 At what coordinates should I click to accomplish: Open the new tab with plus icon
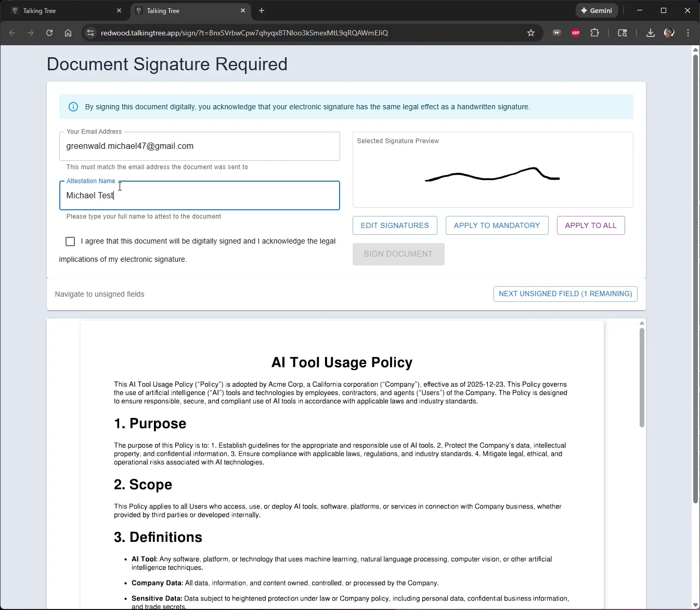tap(262, 10)
